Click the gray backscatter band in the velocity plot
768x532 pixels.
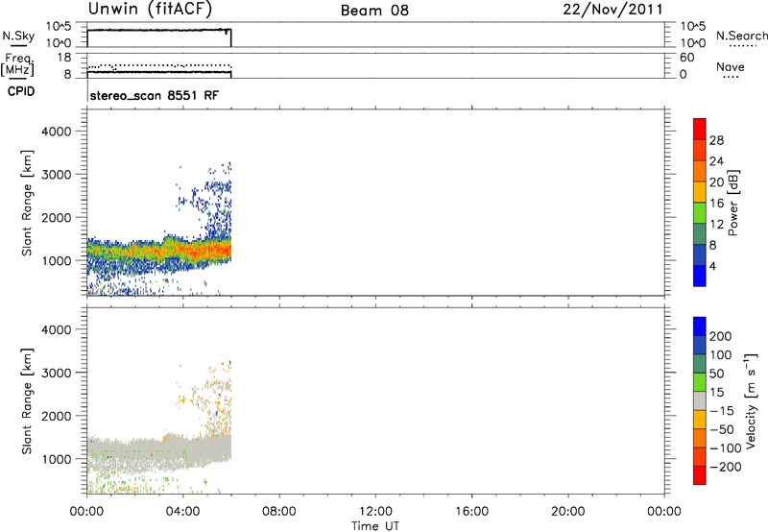pyautogui.click(x=161, y=453)
